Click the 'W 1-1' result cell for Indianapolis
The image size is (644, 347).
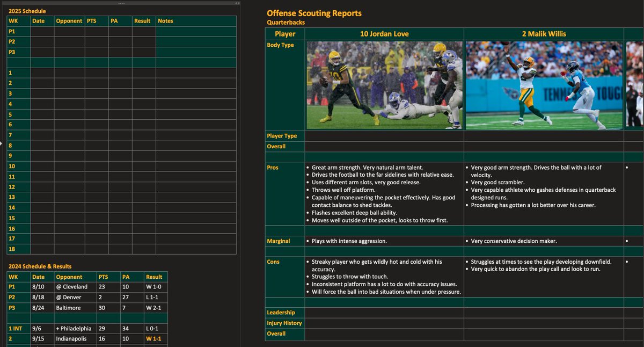tap(152, 338)
